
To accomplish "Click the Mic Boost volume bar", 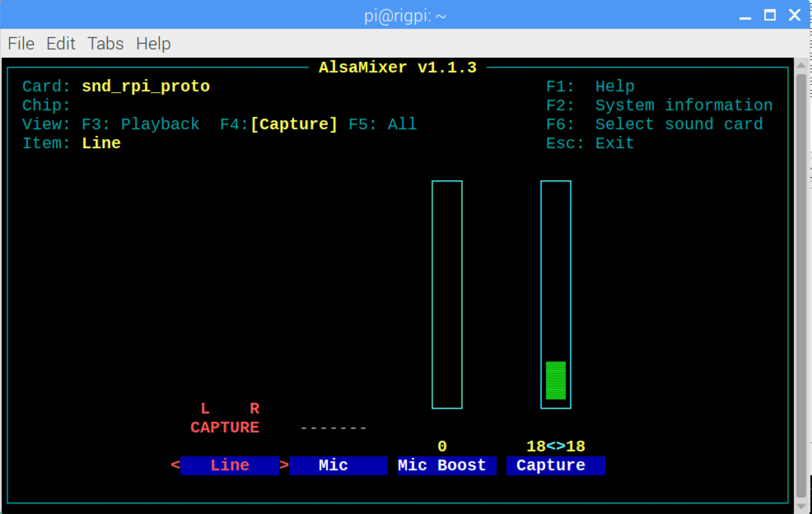I will pos(447,294).
